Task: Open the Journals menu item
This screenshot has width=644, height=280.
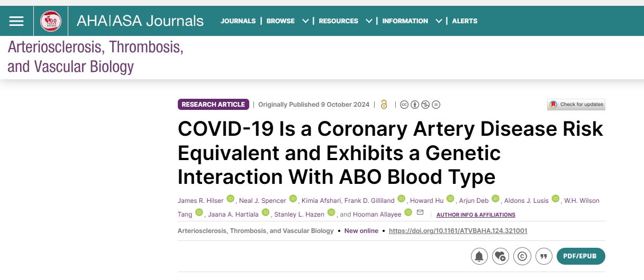Action: [x=238, y=21]
